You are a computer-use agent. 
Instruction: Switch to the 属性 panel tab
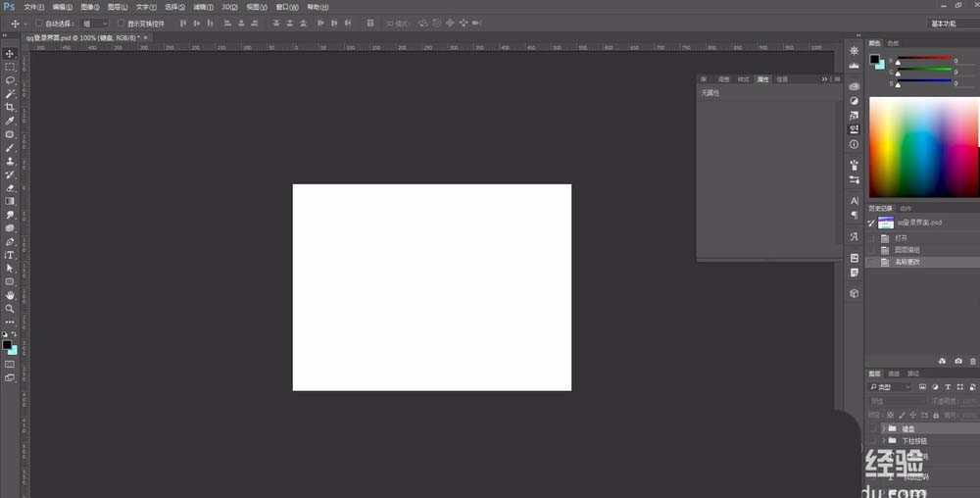tap(762, 78)
